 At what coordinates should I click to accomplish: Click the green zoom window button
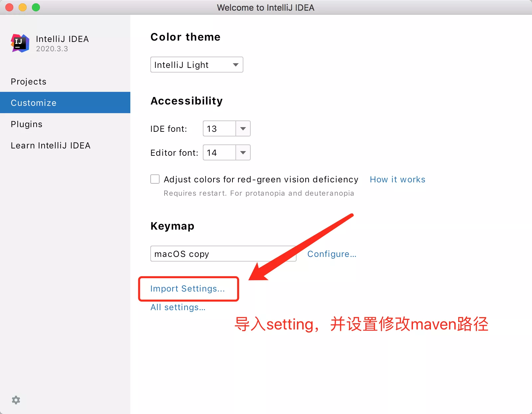[x=36, y=7]
